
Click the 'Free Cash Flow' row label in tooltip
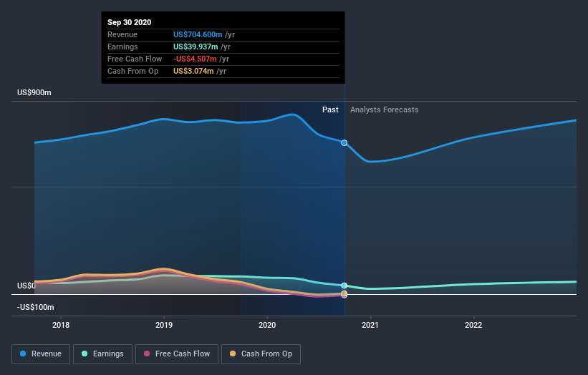[135, 59]
